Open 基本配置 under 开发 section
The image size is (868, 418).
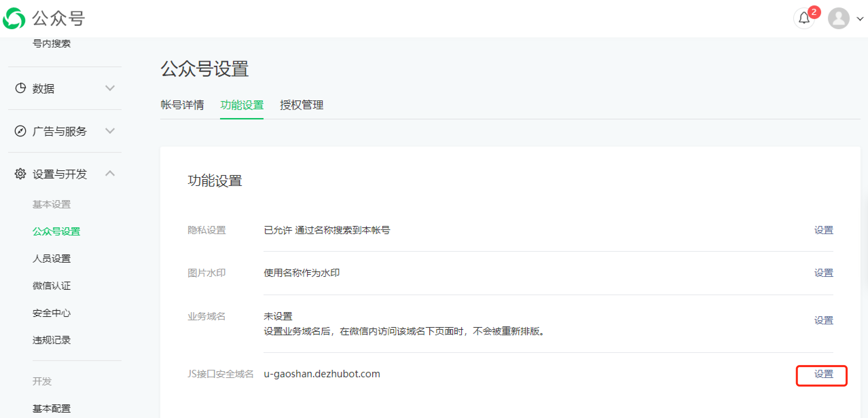(52, 408)
